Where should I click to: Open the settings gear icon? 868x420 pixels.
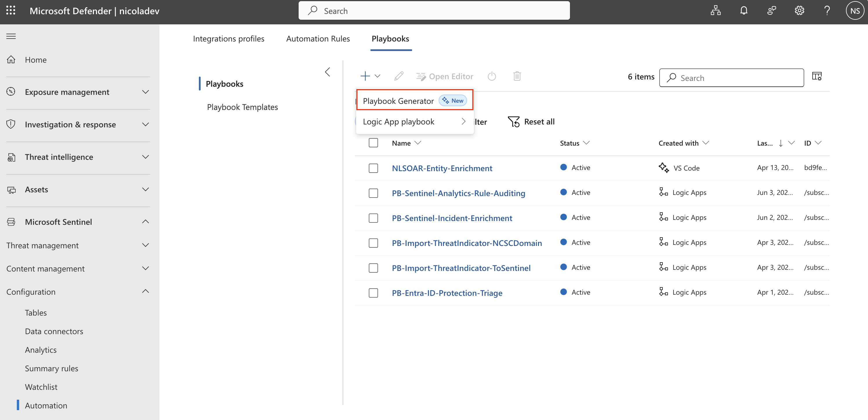(x=799, y=11)
